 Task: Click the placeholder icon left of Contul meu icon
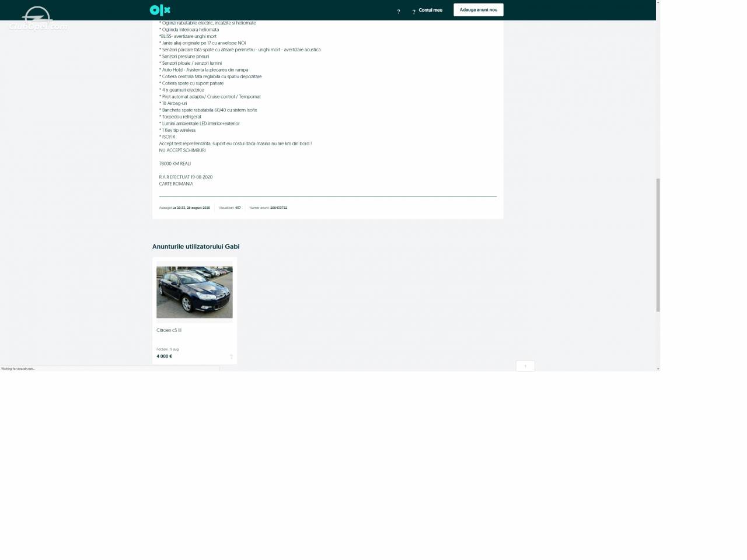tap(399, 12)
